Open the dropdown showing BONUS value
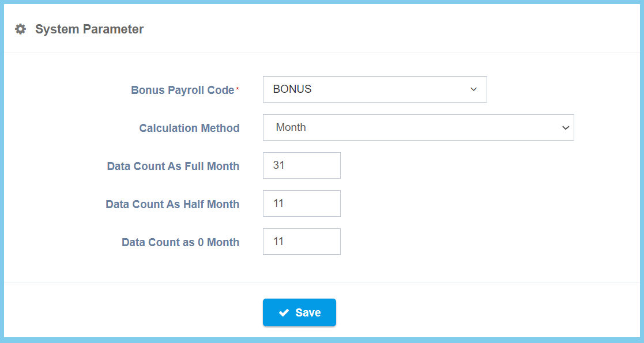 click(x=375, y=89)
